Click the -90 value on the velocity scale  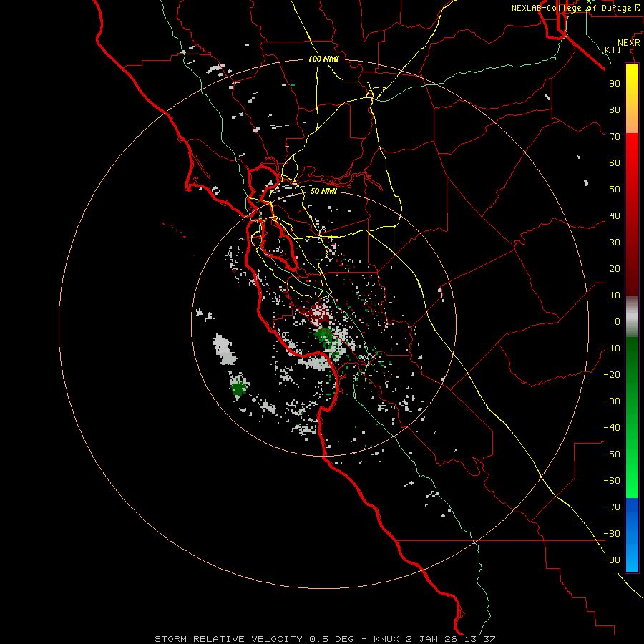click(x=612, y=560)
